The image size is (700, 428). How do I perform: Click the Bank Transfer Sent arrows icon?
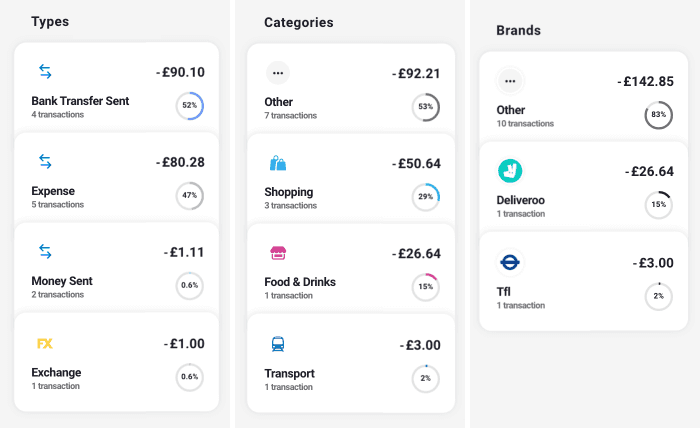point(45,71)
